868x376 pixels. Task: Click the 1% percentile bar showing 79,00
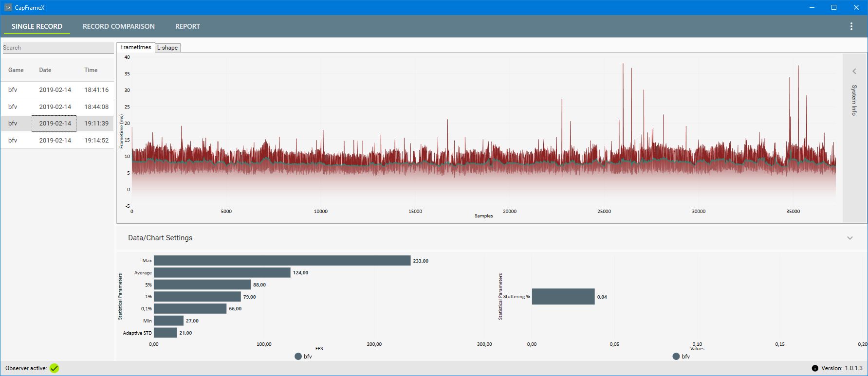point(197,297)
